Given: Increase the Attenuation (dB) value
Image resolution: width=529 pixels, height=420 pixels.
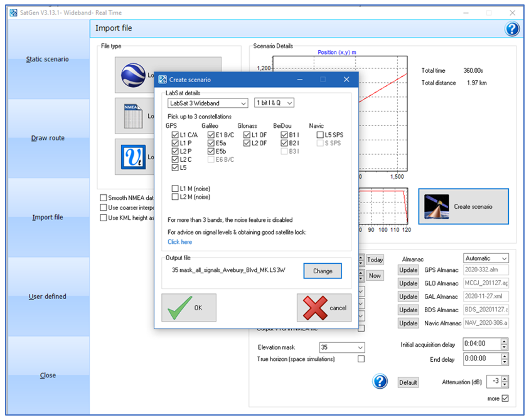Looking at the screenshot, I should coord(505,379).
